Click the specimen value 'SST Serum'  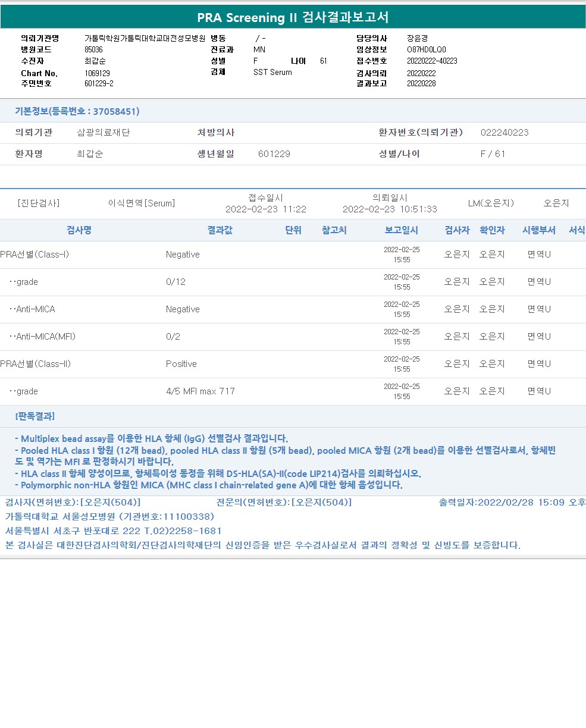(272, 73)
